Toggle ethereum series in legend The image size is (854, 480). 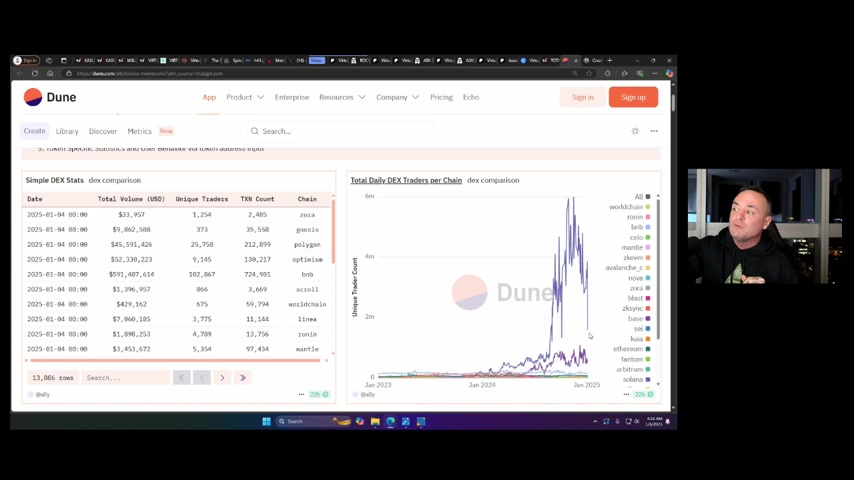632,349
